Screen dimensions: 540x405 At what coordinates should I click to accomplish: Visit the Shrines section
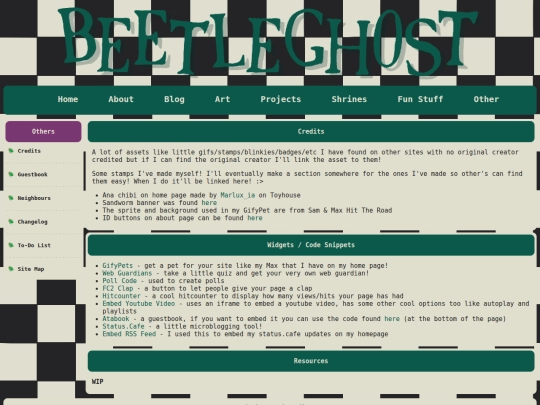coord(349,99)
